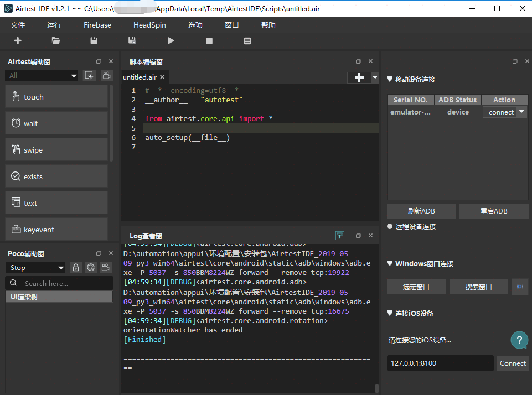Click the 刷新ADB button
This screenshot has height=395, width=532.
click(x=421, y=211)
